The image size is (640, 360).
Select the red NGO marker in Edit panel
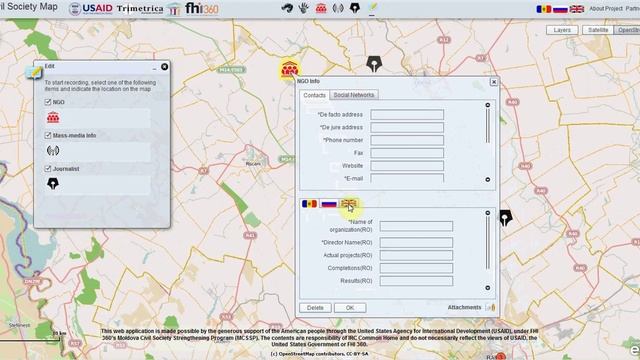coord(53,118)
